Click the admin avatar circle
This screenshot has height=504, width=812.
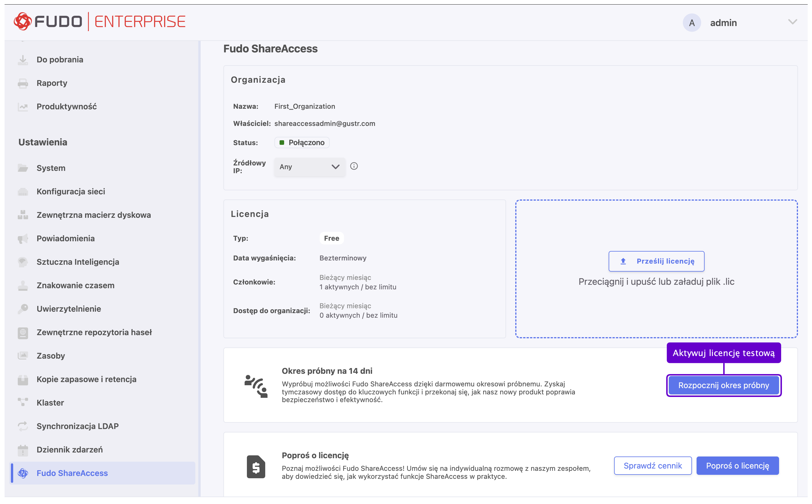pos(692,23)
